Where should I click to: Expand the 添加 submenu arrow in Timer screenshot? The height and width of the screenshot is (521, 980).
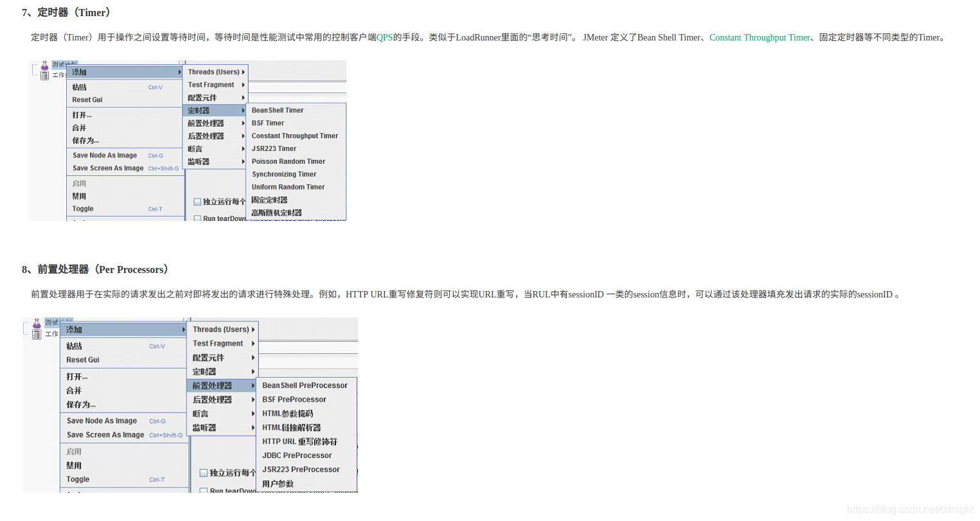[x=179, y=72]
